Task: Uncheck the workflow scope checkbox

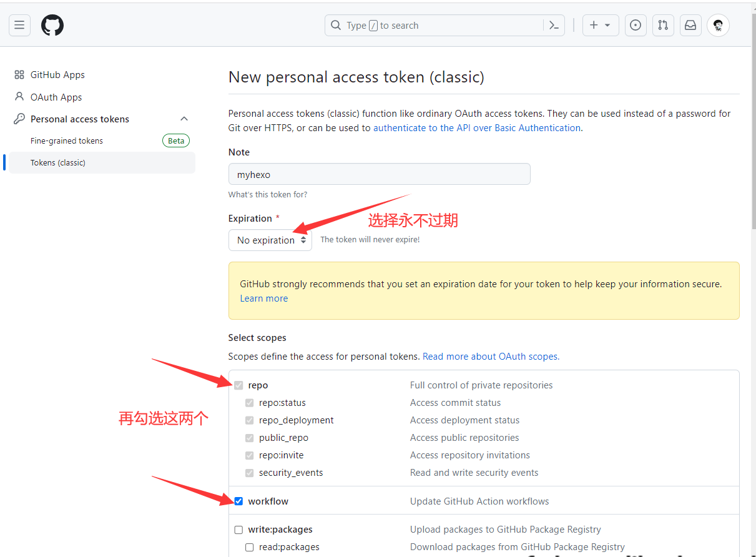Action: pyautogui.click(x=238, y=501)
